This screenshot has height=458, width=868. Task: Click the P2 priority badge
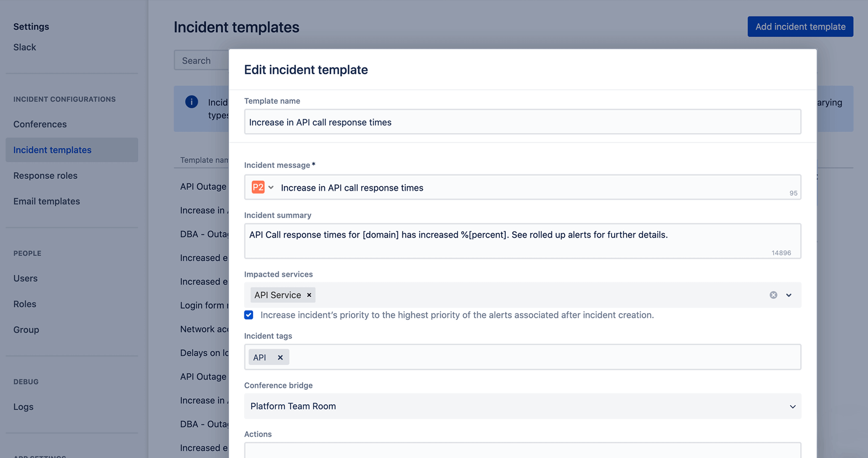coord(257,187)
